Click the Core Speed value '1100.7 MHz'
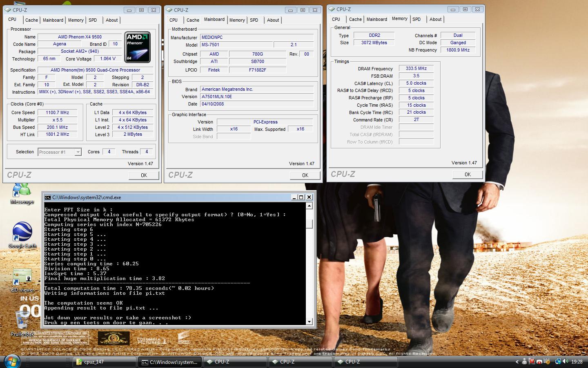 coord(58,112)
